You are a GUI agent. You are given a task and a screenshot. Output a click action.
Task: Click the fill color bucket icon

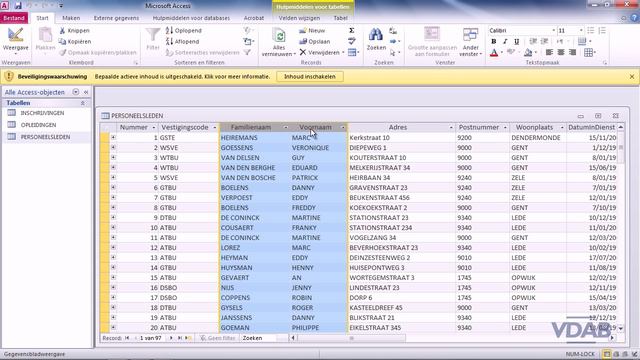[x=528, y=53]
